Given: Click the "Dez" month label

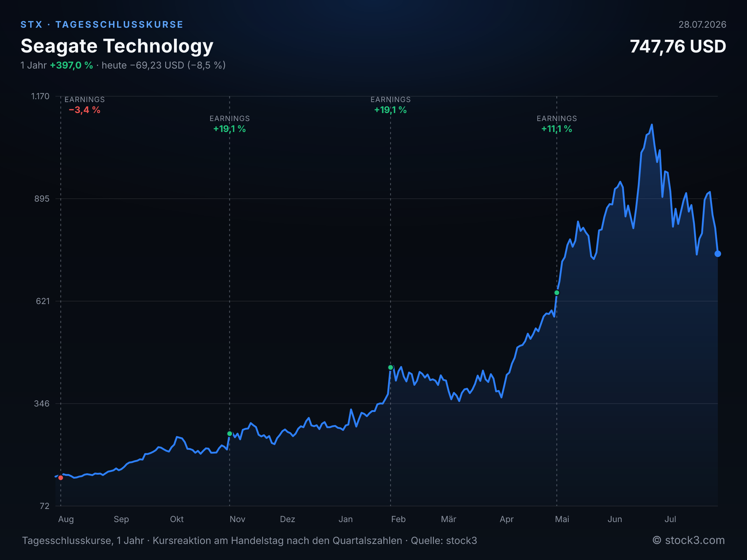Looking at the screenshot, I should click(288, 519).
